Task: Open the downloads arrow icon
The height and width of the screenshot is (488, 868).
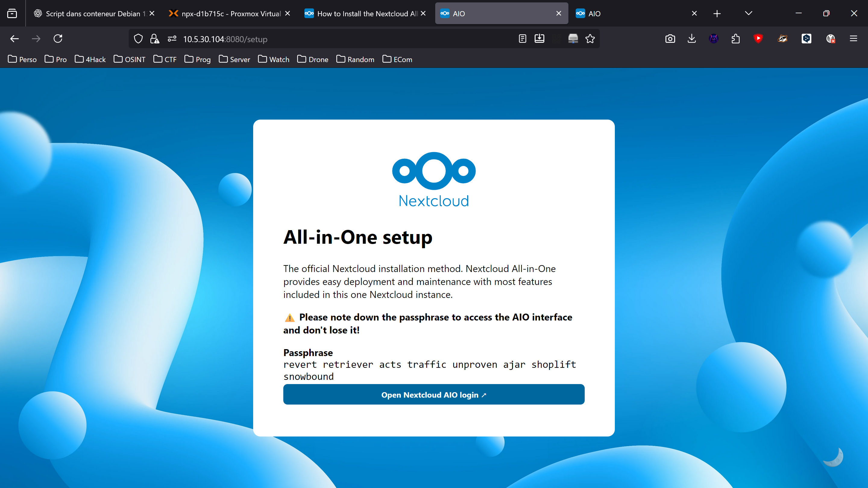Action: (691, 39)
